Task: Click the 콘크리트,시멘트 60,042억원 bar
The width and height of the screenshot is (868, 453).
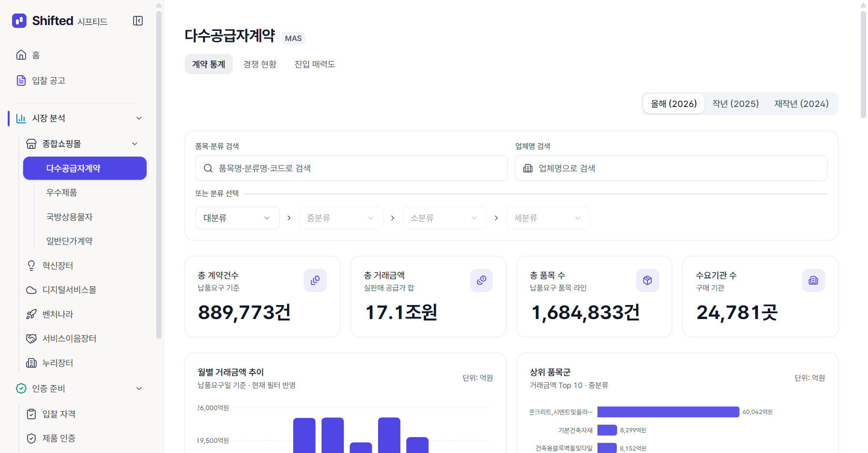Action: click(668, 412)
